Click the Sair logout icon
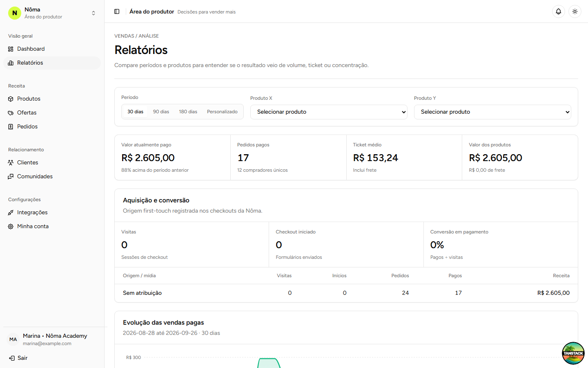588x368 pixels. 12,358
